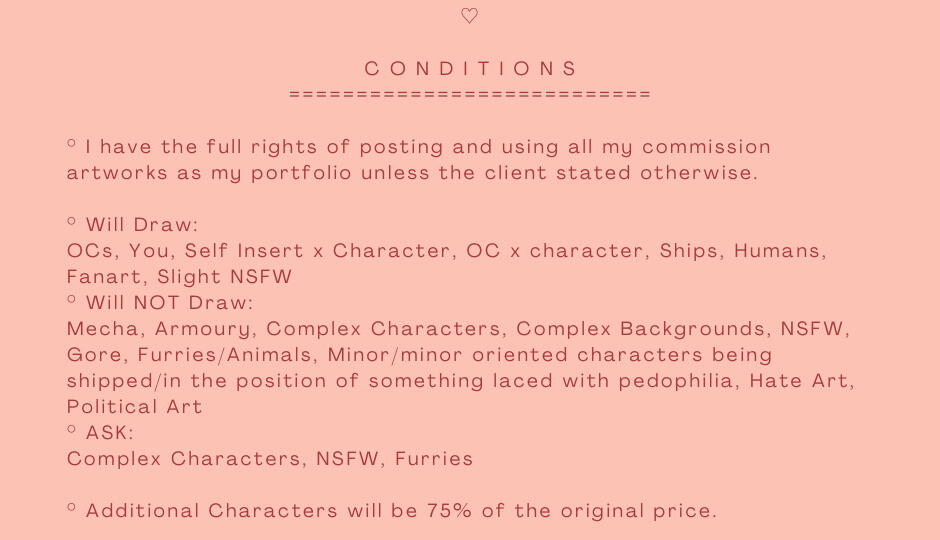Click the "75%" figure in the last line
This screenshot has width=940, height=540.
point(450,511)
